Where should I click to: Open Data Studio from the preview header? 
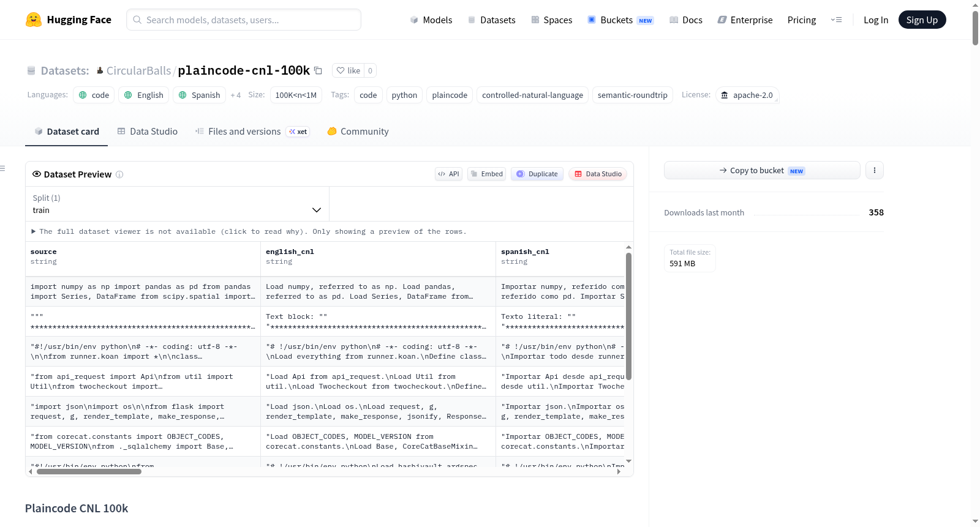pyautogui.click(x=598, y=174)
